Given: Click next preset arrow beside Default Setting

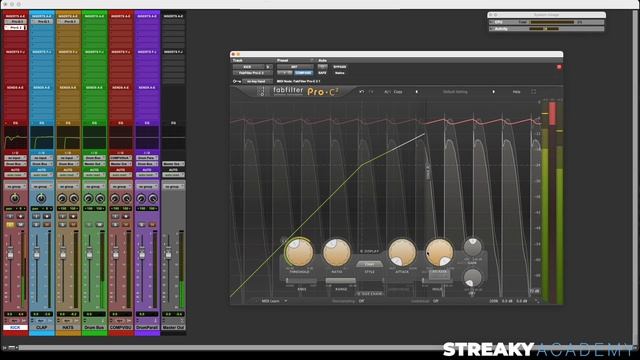Looking at the screenshot, I should (x=493, y=92).
